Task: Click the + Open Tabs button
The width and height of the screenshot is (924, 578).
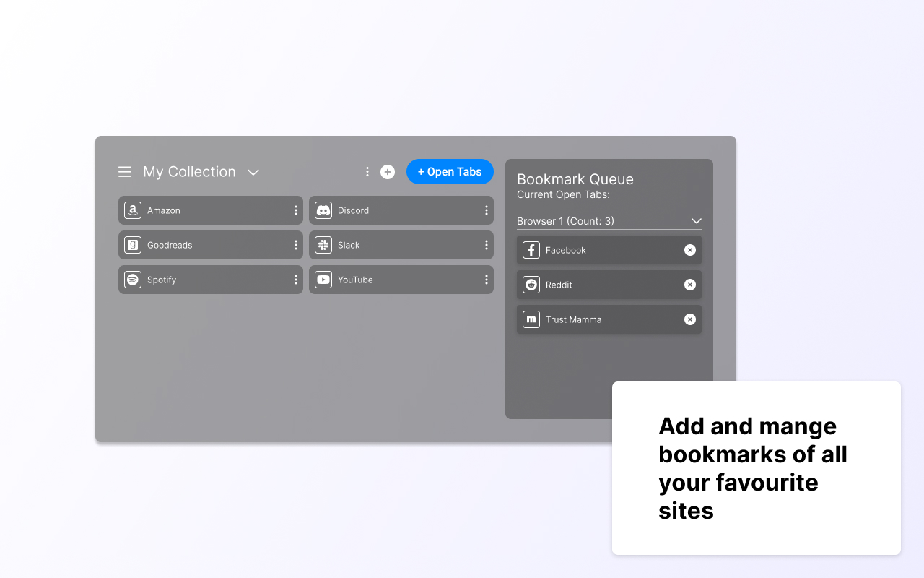Action: [450, 172]
